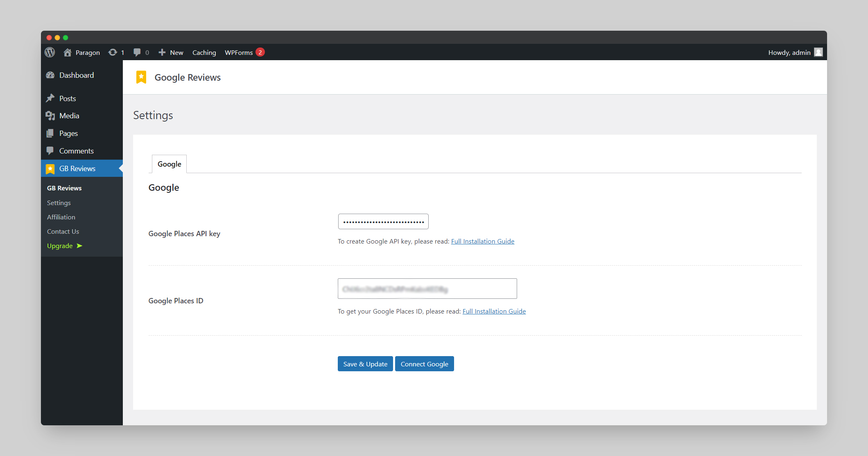Open the comments bubble icon in admin bar
Screen dimensions: 868x456
[137, 52]
